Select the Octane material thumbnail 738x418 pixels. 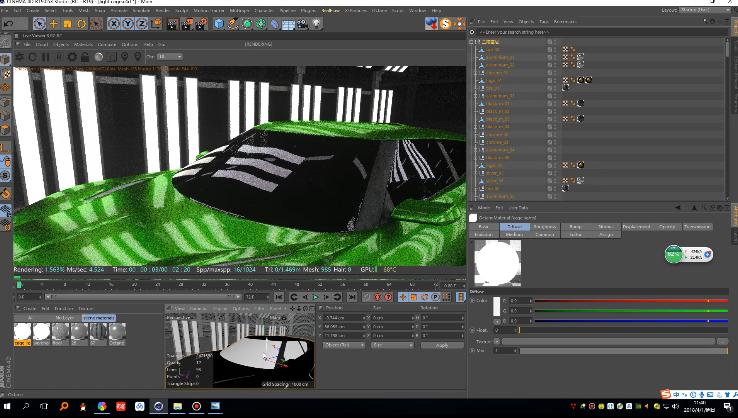[117, 334]
